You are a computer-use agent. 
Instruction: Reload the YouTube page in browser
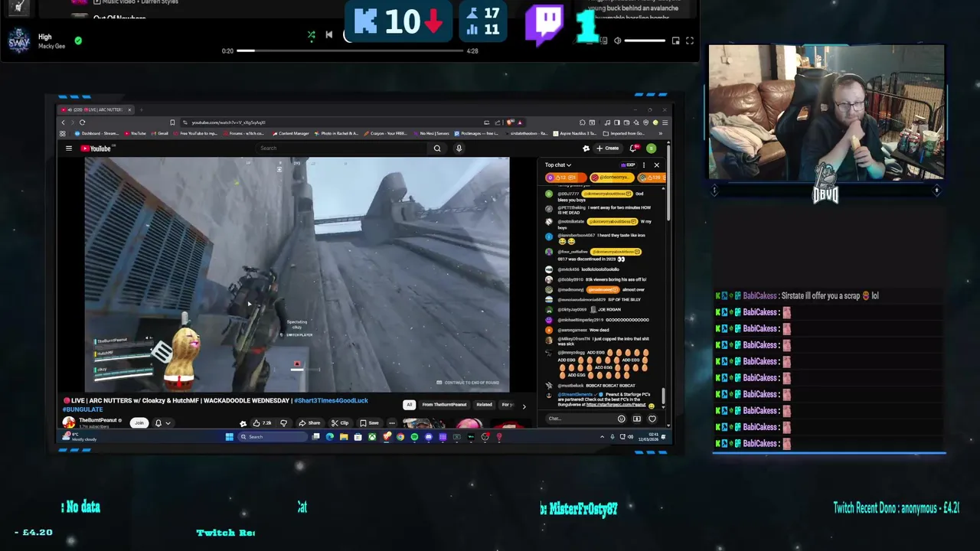(x=82, y=122)
